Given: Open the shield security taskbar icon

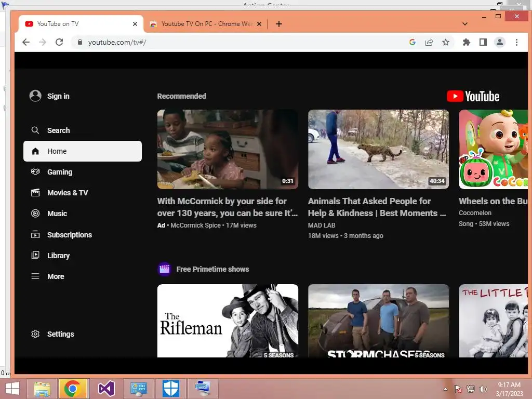Looking at the screenshot, I should pyautogui.click(x=170, y=389).
